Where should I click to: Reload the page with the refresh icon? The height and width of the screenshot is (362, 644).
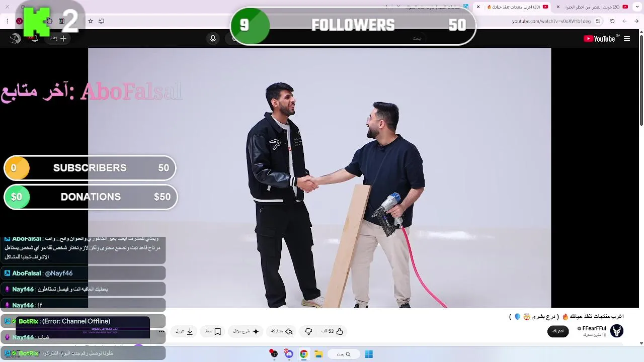pyautogui.click(x=612, y=21)
